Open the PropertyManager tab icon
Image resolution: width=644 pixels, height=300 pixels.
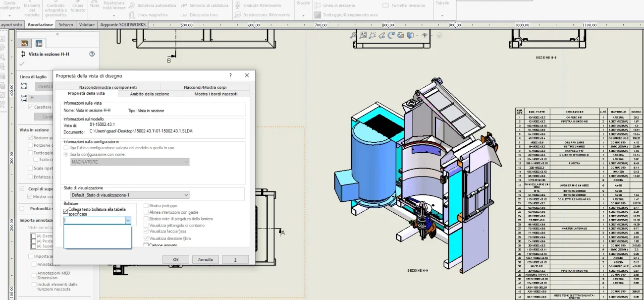[x=39, y=43]
